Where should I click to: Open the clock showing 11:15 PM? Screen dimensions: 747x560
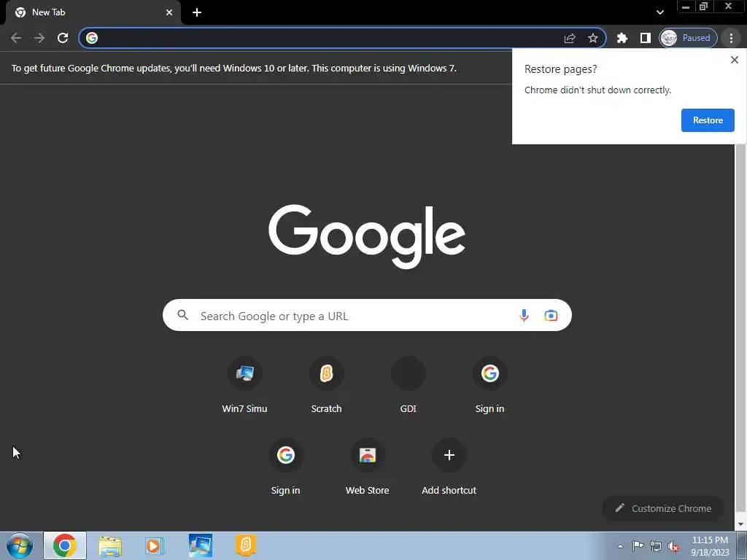pos(710,546)
